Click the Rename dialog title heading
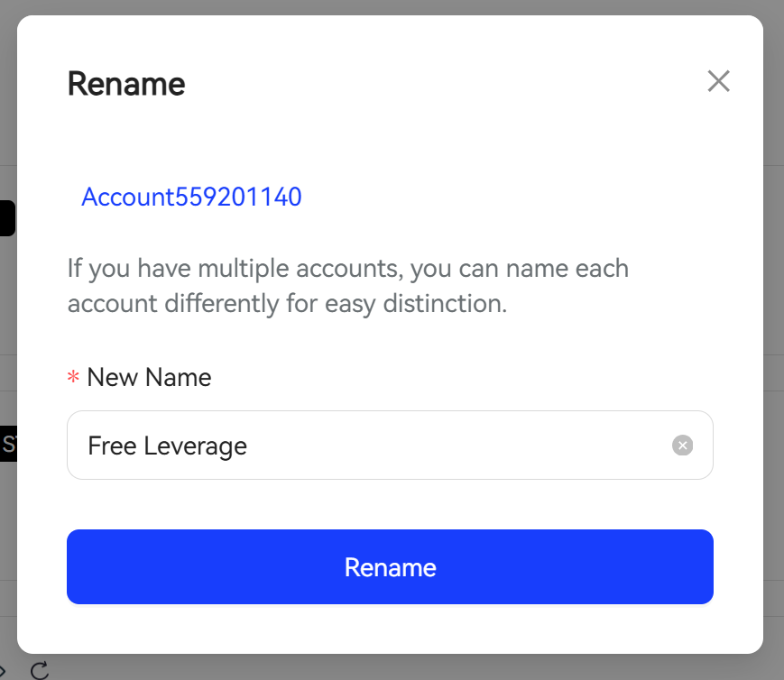The height and width of the screenshot is (680, 784). 126,84
